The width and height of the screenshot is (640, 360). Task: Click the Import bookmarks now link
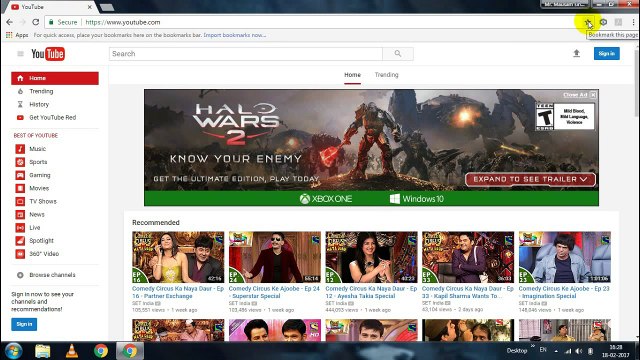235,35
